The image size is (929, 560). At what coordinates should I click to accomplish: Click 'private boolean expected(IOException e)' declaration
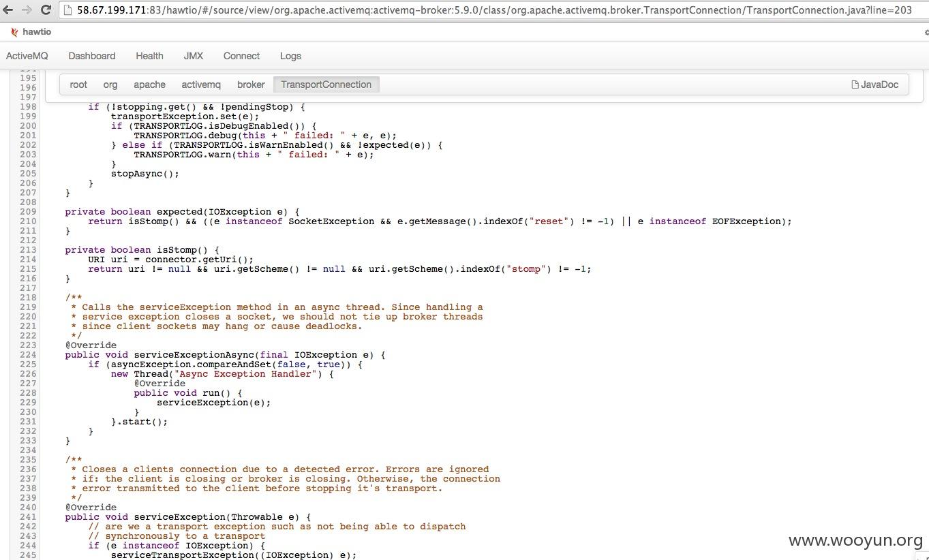tap(182, 211)
